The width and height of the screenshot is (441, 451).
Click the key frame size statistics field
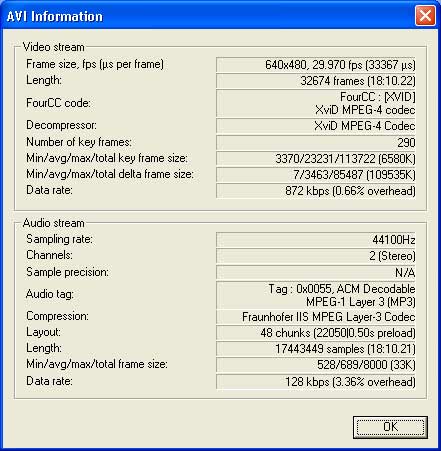click(x=316, y=159)
